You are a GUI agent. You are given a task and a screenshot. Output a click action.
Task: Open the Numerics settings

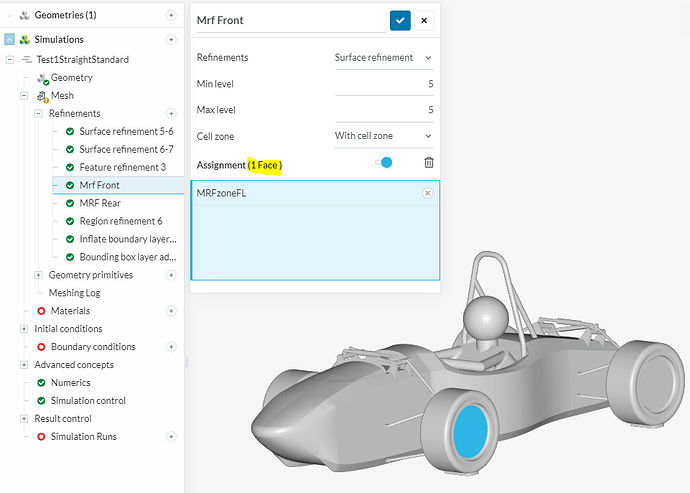pos(70,383)
